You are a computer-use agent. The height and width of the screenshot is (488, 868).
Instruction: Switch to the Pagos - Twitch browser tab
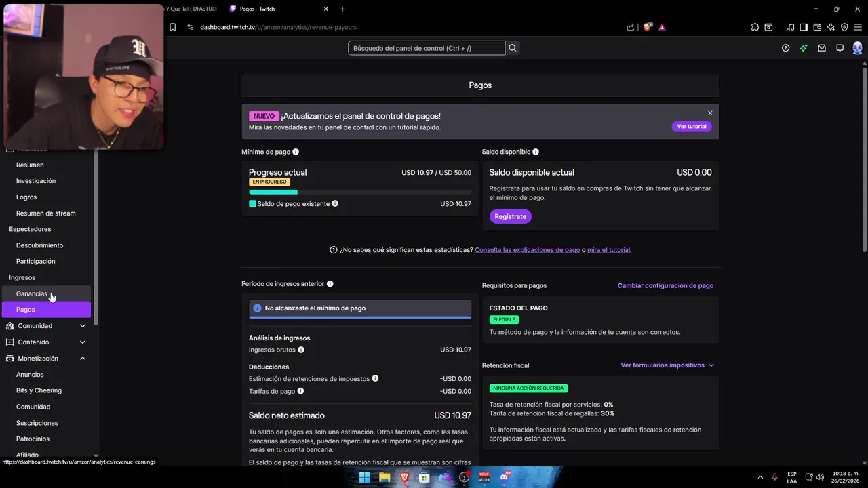278,9
